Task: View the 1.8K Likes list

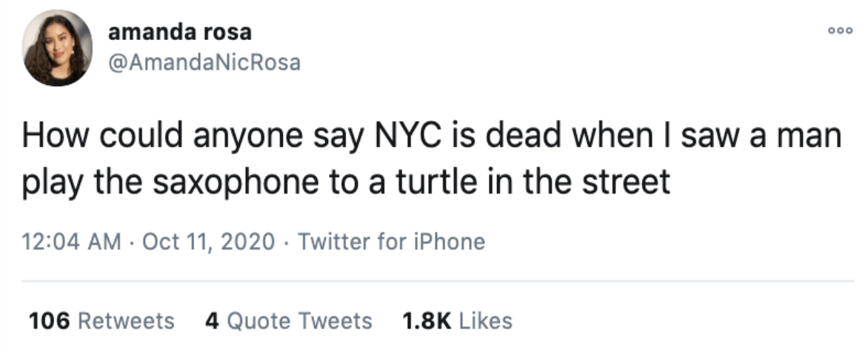Action: [457, 321]
